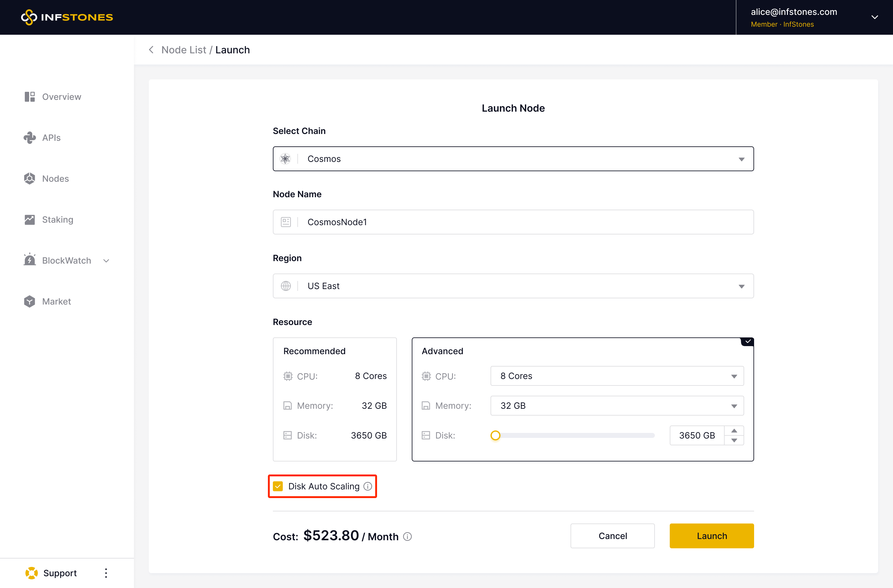Viewport: 893px width, 588px height.
Task: Click the Node Name input field
Action: point(525,222)
